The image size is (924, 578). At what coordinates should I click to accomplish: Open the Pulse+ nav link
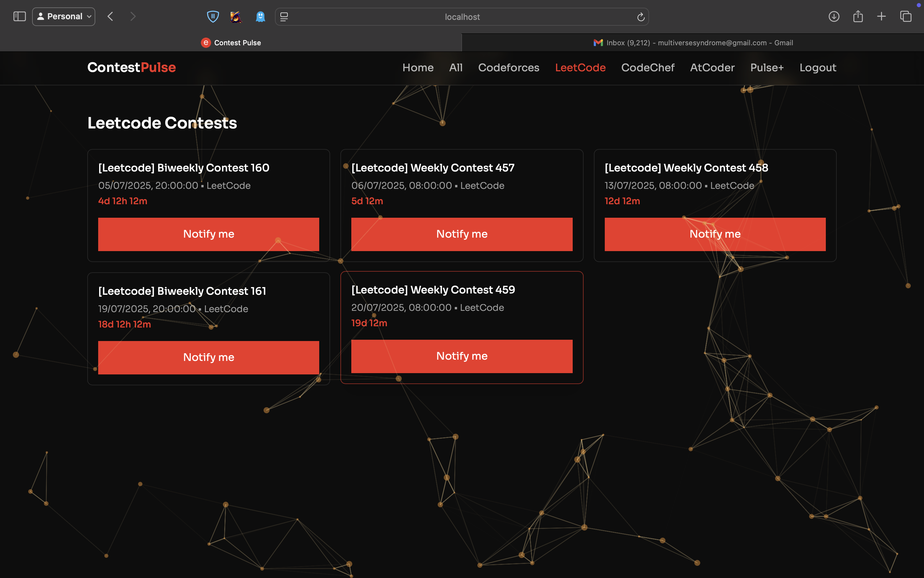coord(767,68)
